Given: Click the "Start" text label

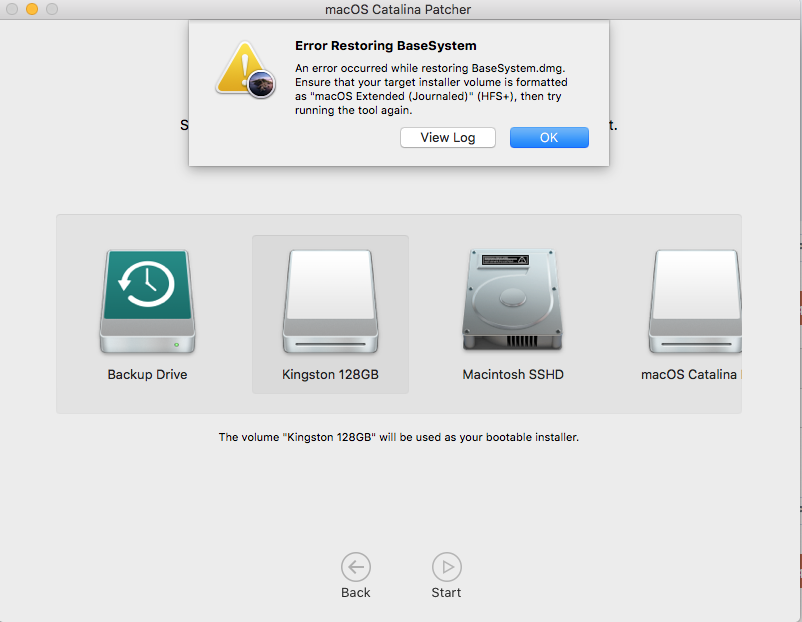Looking at the screenshot, I should tap(446, 592).
